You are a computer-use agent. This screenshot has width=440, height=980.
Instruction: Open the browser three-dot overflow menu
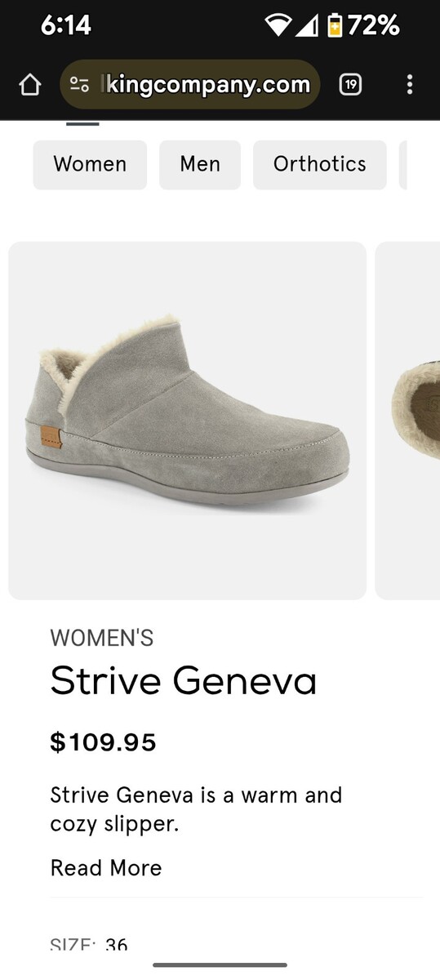409,84
